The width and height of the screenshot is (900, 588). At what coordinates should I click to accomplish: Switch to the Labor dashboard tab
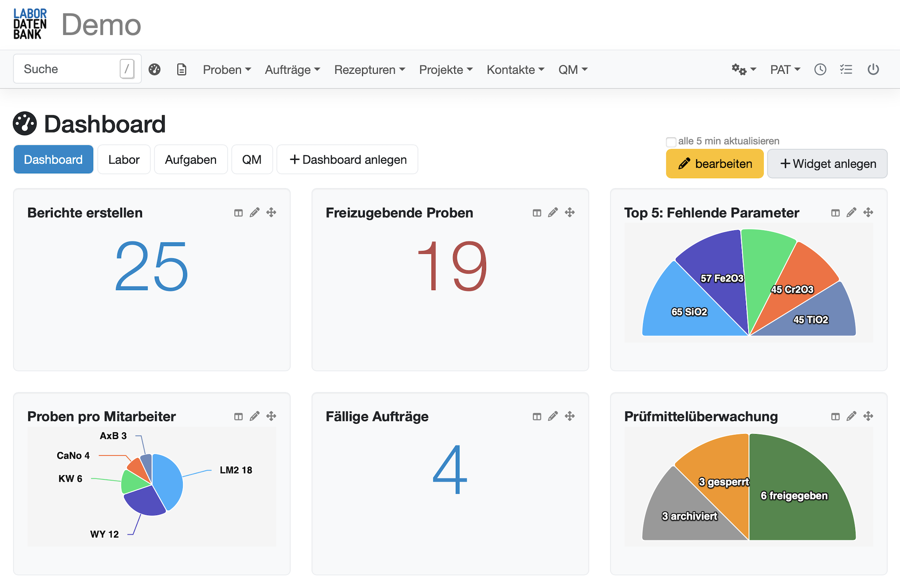click(x=124, y=159)
